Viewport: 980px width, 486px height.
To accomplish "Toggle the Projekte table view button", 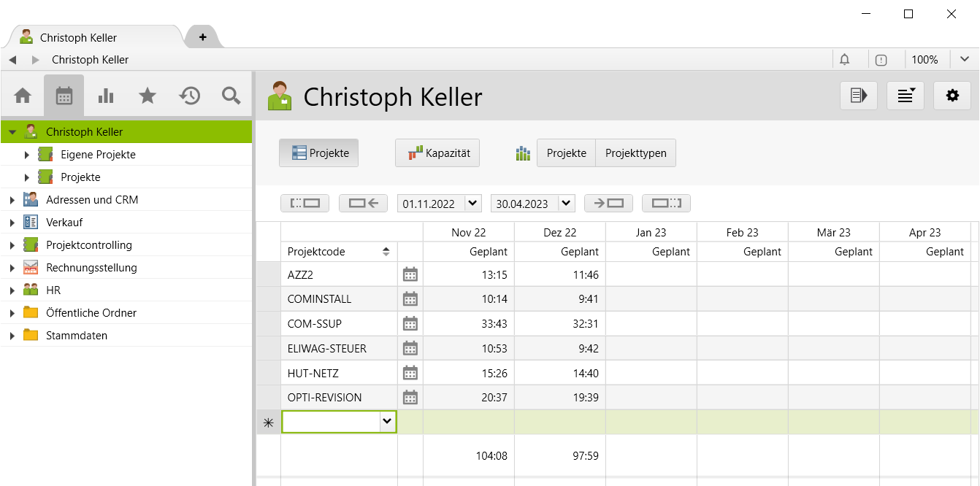I will pos(318,153).
